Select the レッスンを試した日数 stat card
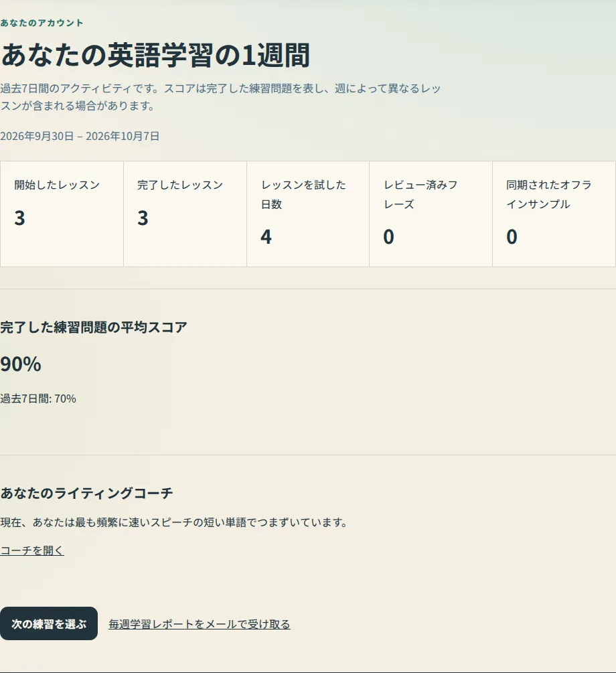 coord(308,214)
